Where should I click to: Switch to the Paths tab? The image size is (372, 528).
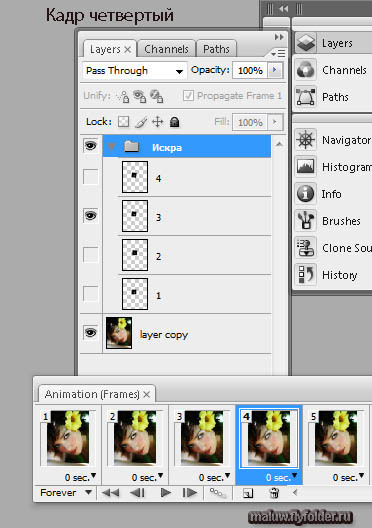pyautogui.click(x=216, y=49)
